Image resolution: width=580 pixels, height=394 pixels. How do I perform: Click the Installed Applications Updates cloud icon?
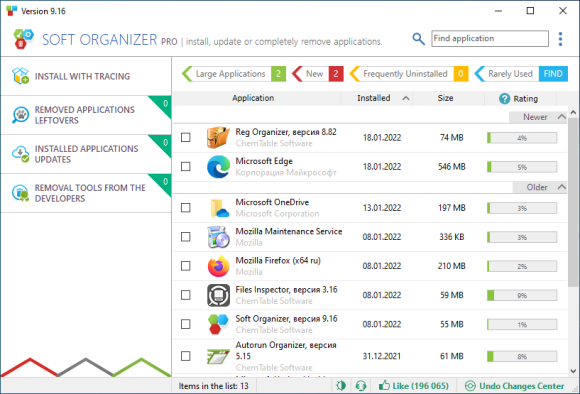pos(20,154)
